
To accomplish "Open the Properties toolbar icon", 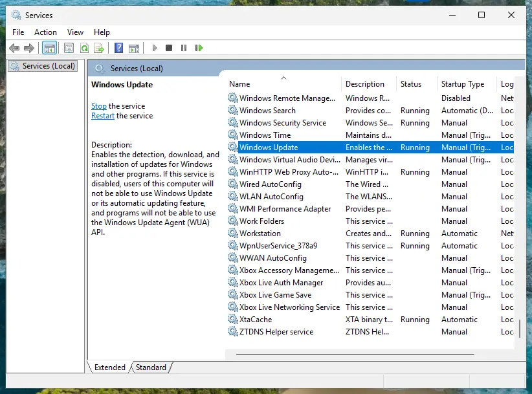I will pos(69,48).
